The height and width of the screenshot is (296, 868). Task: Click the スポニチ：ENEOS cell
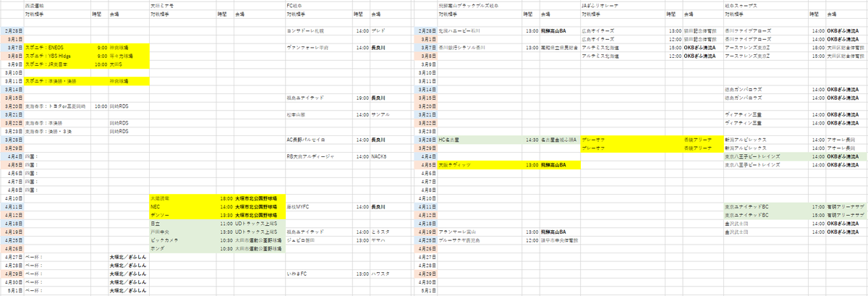tap(58, 47)
